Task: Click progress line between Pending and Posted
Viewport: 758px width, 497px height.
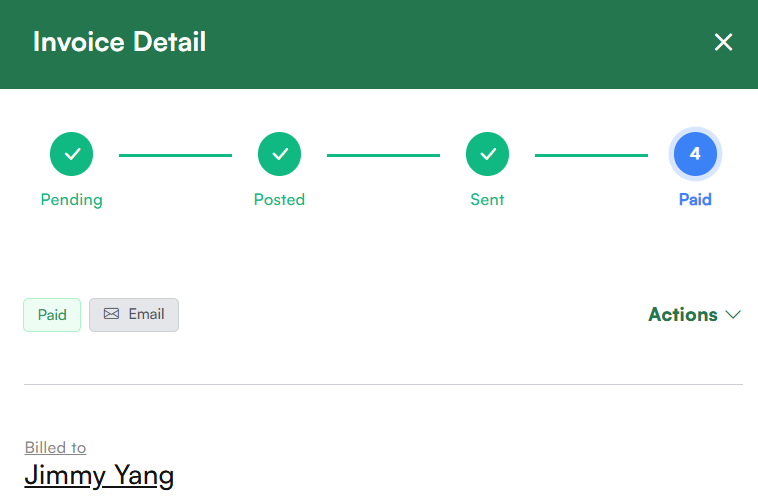Action: pyautogui.click(x=175, y=155)
